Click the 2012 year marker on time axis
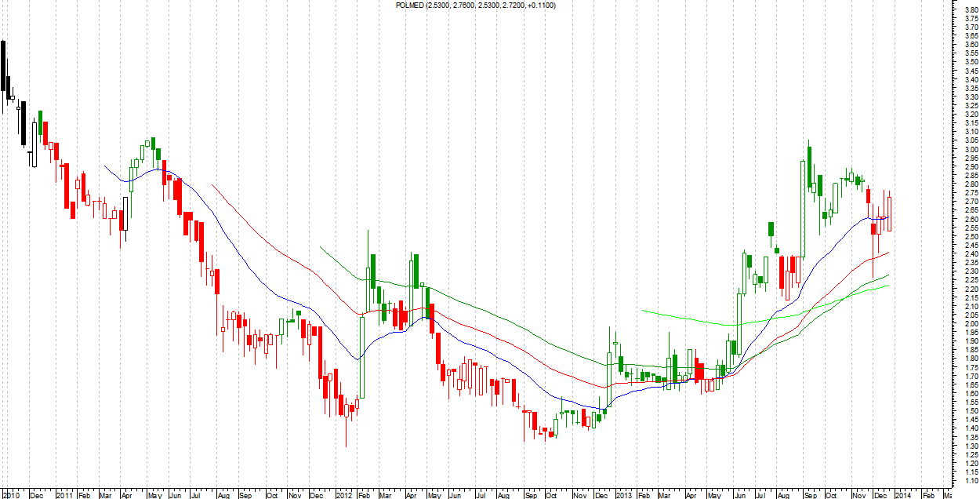This screenshot has width=980, height=499. pyautogui.click(x=344, y=495)
